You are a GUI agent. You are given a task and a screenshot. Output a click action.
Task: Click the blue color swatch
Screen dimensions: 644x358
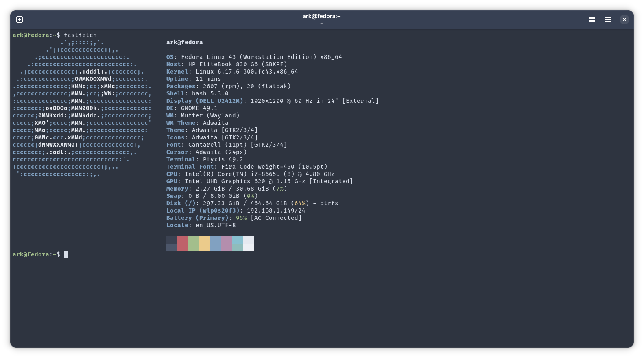pos(216,244)
